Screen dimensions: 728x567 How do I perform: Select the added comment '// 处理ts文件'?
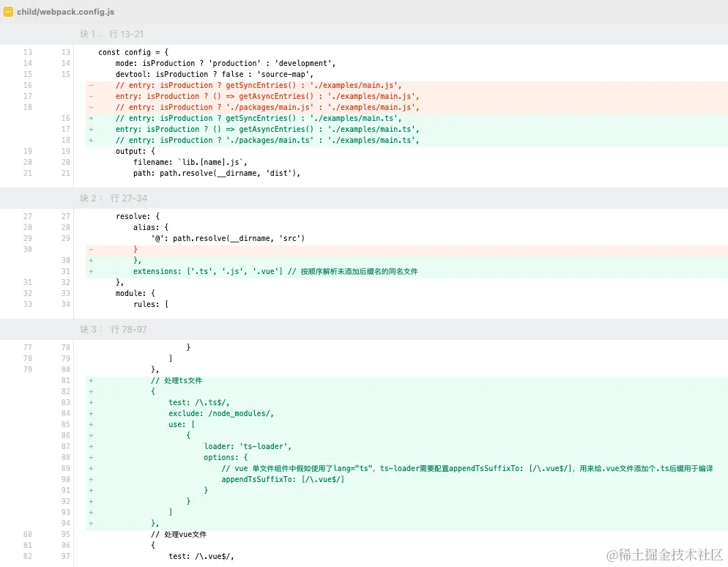(x=177, y=380)
